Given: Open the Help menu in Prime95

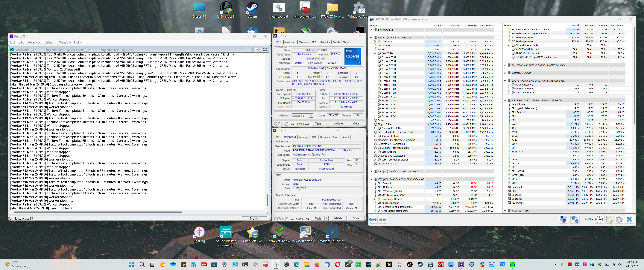Looking at the screenshot, I should [x=77, y=42].
